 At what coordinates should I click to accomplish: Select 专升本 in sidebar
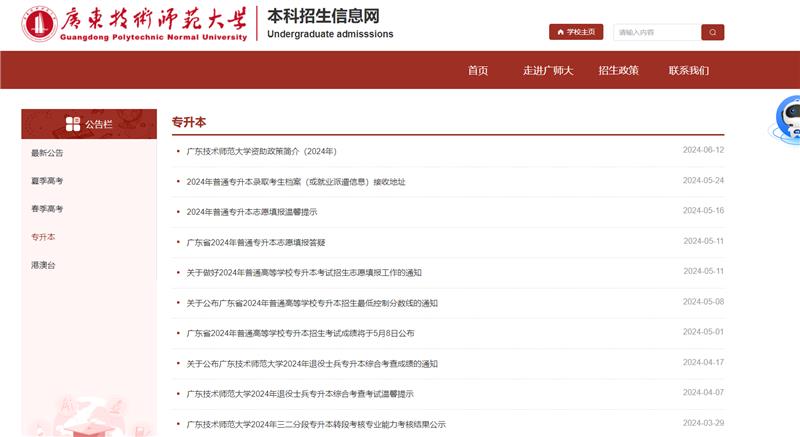tap(43, 237)
